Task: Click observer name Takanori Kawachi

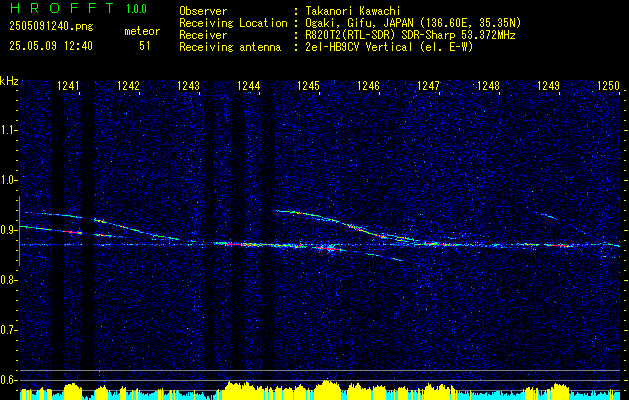Action: pos(353,11)
